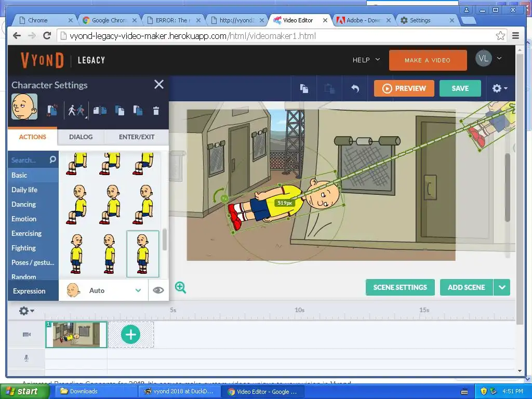Viewport: 532px width, 399px height.
Task: Reload the page with the refresh icon
Action: click(47, 36)
